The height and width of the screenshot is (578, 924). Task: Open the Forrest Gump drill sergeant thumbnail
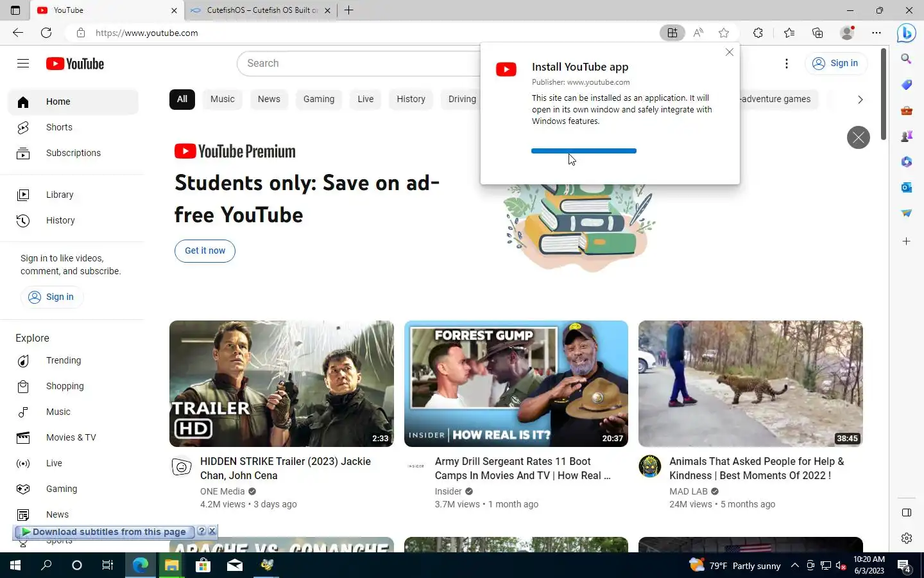tap(516, 383)
